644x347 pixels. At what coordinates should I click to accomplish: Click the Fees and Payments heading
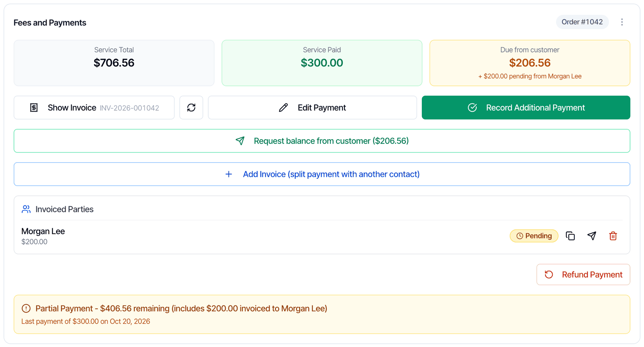tap(50, 23)
